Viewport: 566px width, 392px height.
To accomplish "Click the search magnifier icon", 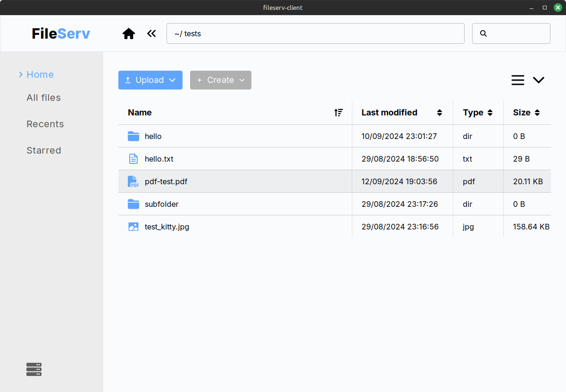I will click(x=483, y=33).
